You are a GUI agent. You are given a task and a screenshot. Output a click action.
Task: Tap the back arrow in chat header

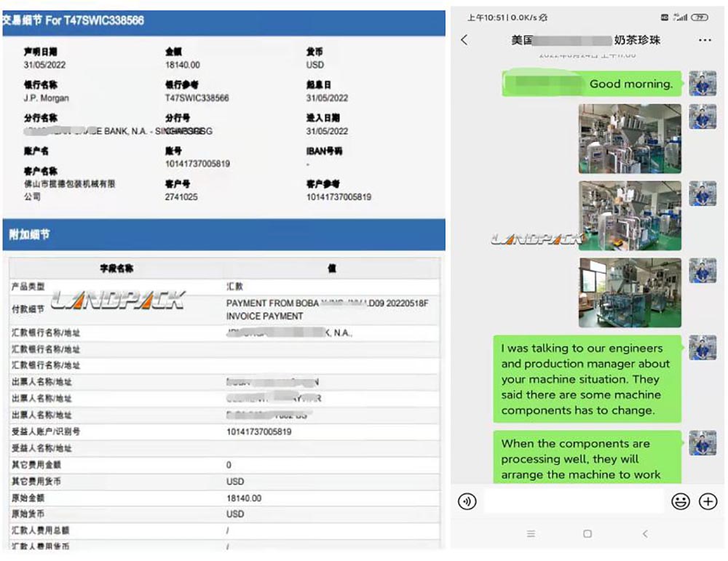(x=465, y=40)
